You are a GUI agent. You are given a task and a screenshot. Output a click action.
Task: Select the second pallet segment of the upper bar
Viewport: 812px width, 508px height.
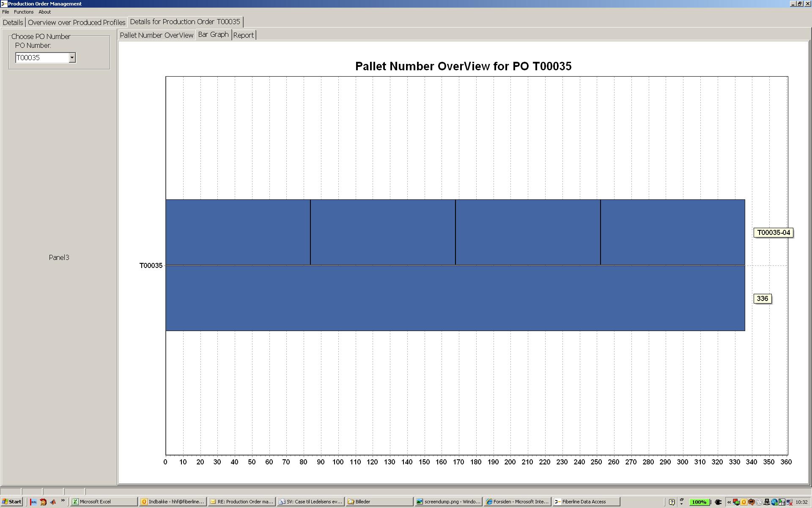pos(383,232)
